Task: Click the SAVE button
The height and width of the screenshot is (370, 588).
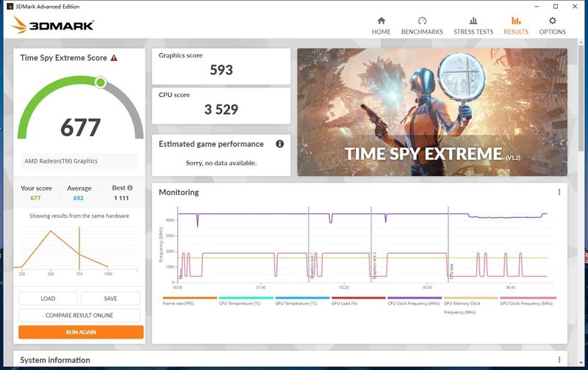Action: point(111,299)
